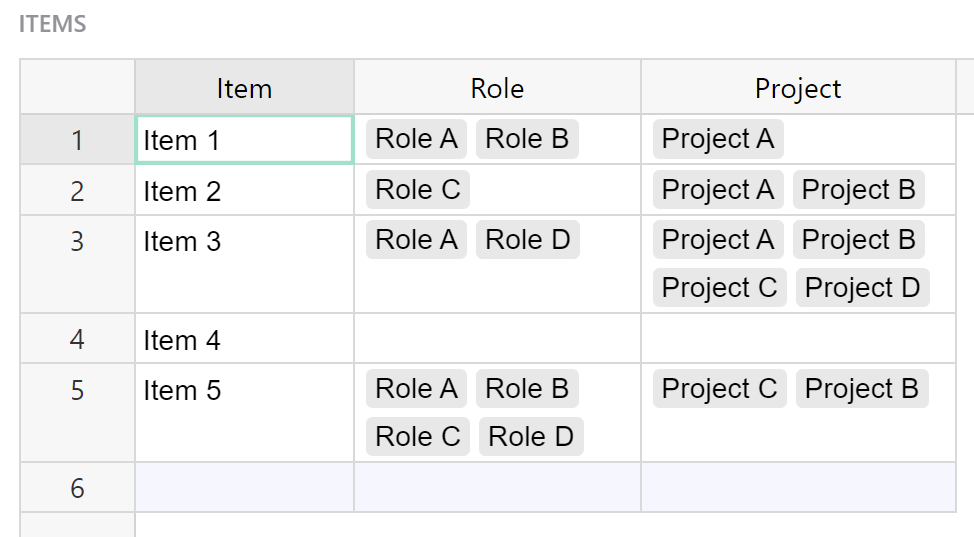Click the Role A tag in row 1

click(416, 139)
